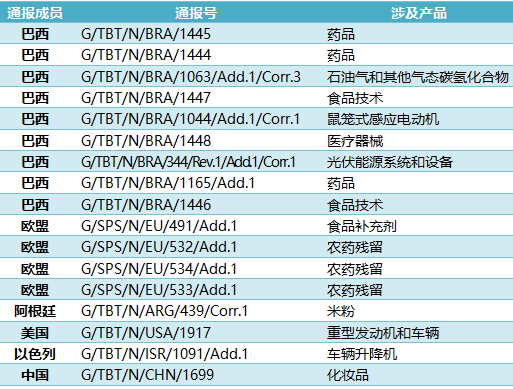The width and height of the screenshot is (513, 389).
Task: Click the 通报成员 column header
Action: (x=35, y=13)
